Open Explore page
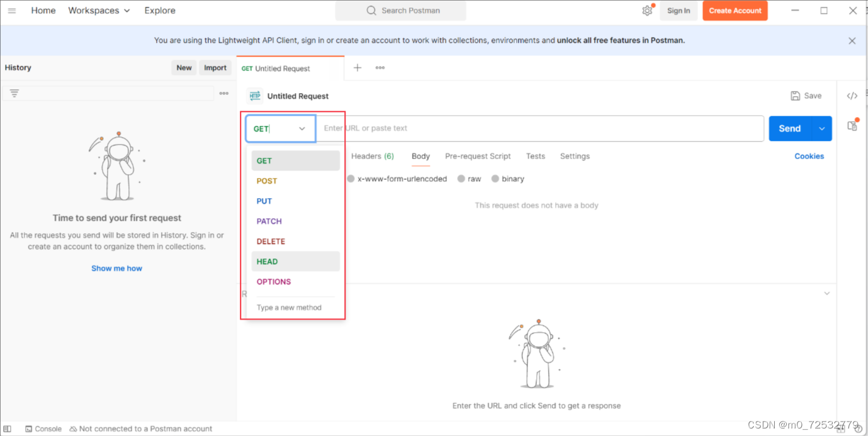This screenshot has width=868, height=436. click(x=160, y=11)
